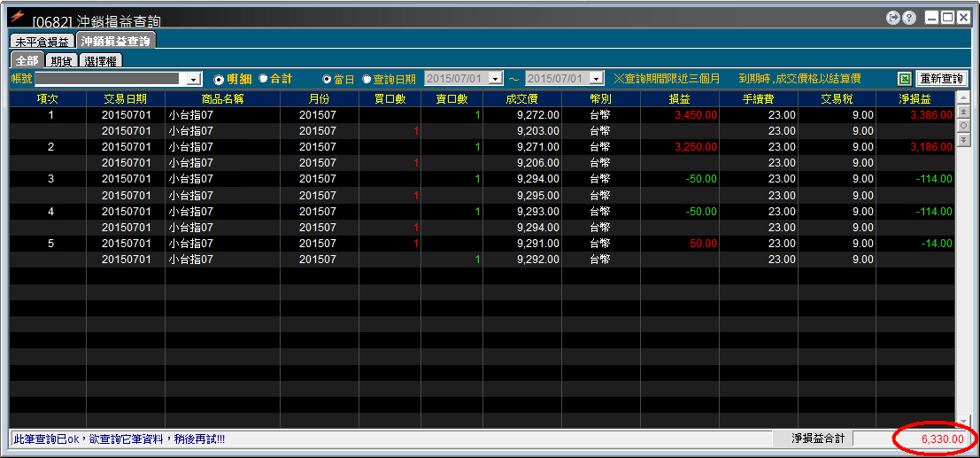This screenshot has width=980, height=458.
Task: Click the circle button on the scrollbar
Action: (963, 126)
